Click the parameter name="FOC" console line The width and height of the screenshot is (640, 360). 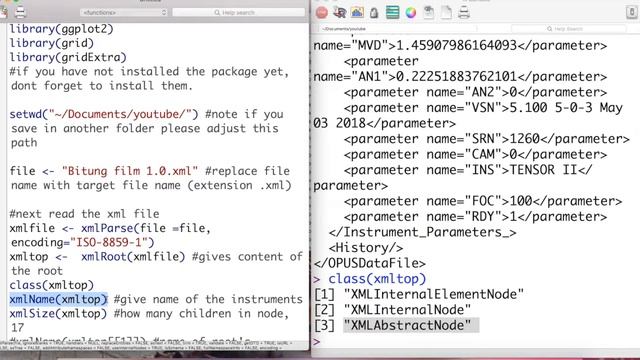[x=483, y=201]
